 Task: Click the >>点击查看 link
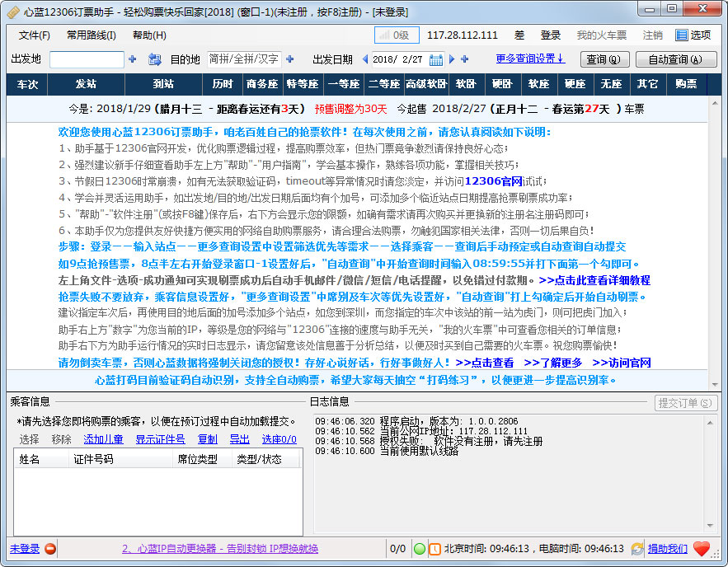[x=485, y=363]
